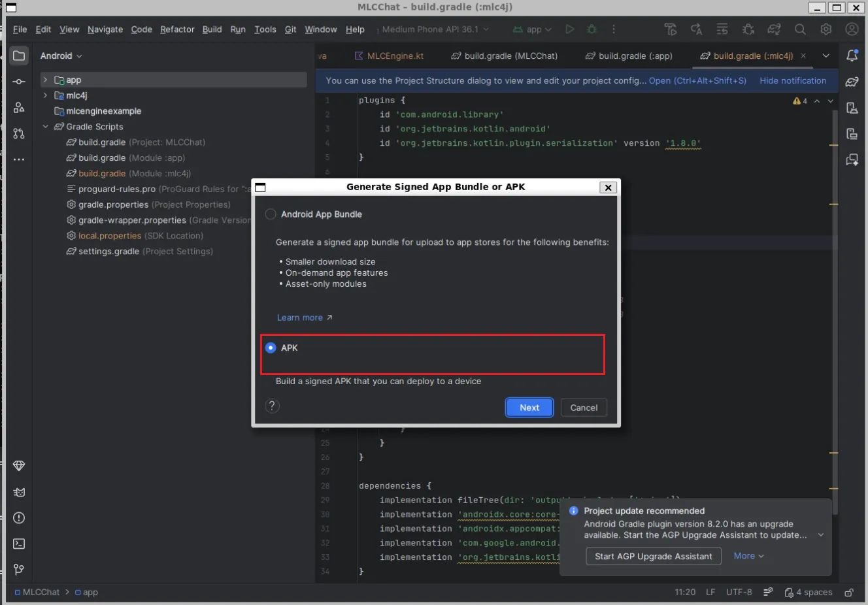868x605 pixels.
Task: Click the Search Everywhere magnifier icon
Action: [x=800, y=29]
